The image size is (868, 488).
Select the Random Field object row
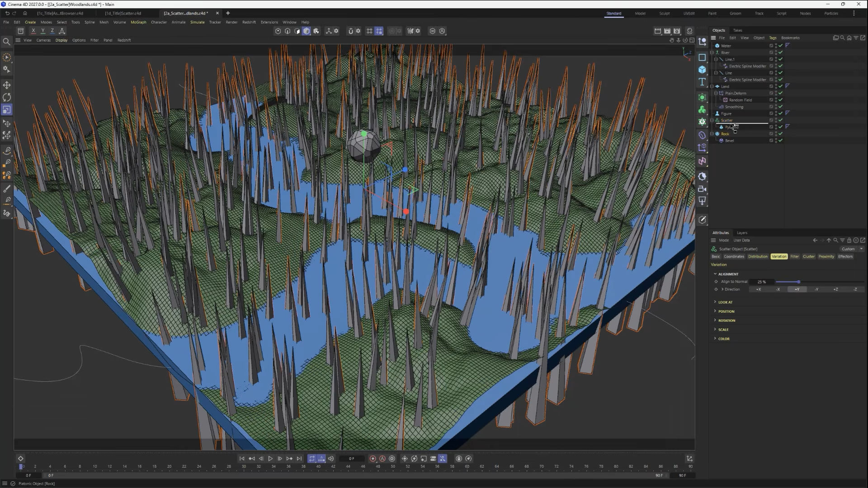[x=741, y=100]
